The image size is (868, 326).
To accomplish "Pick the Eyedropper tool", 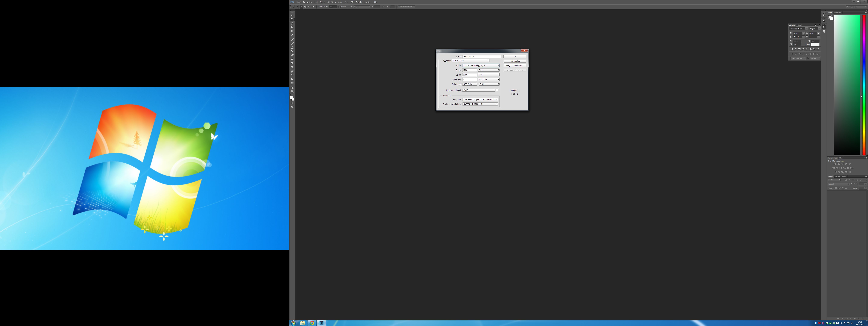I will 292,35.
